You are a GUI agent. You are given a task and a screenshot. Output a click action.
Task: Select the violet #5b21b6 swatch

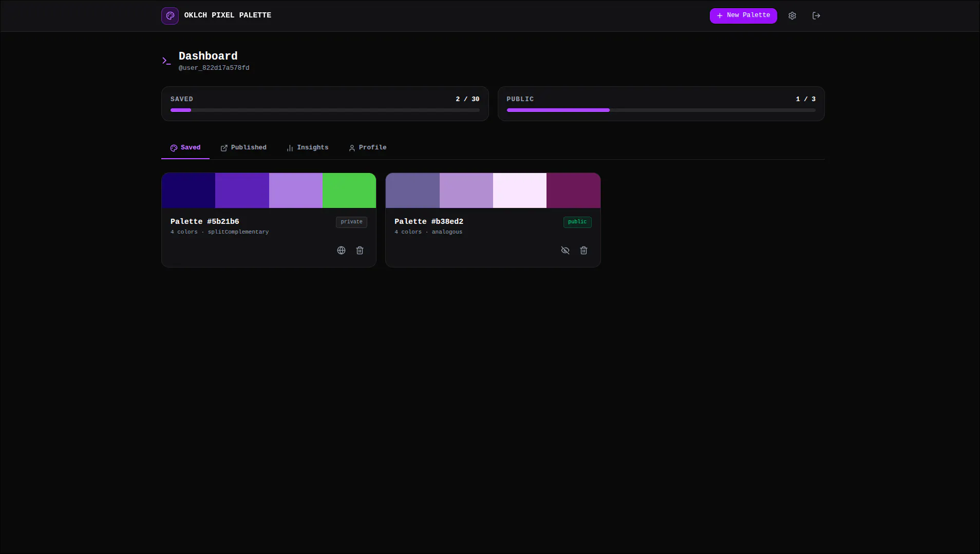pyautogui.click(x=242, y=190)
